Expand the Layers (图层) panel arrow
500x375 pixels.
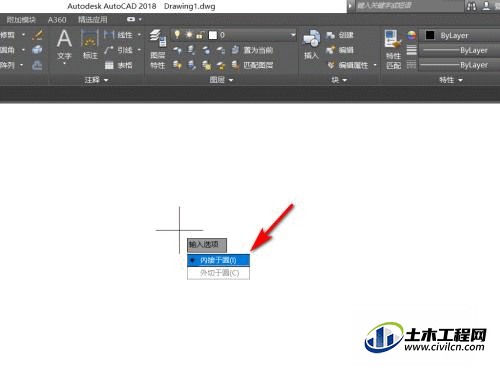[x=231, y=80]
